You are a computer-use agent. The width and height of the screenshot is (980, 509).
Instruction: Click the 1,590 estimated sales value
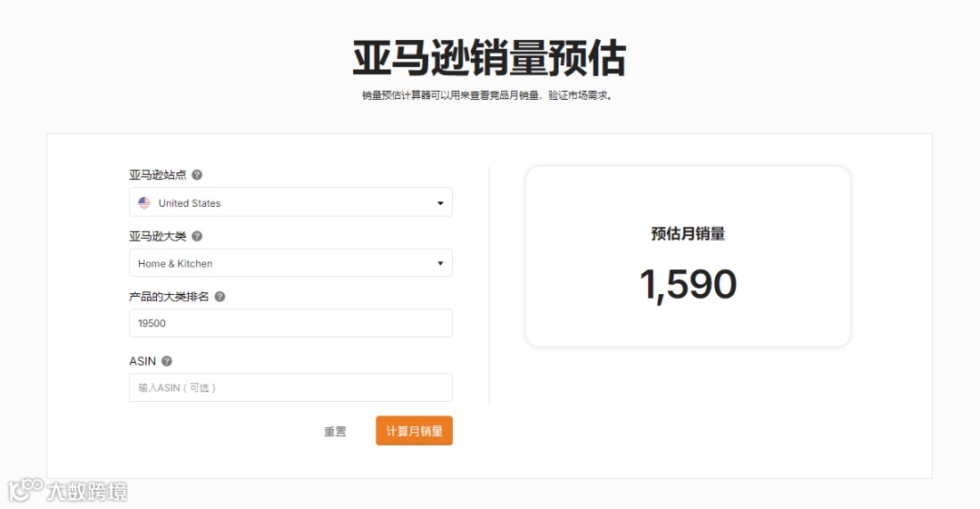pos(688,285)
